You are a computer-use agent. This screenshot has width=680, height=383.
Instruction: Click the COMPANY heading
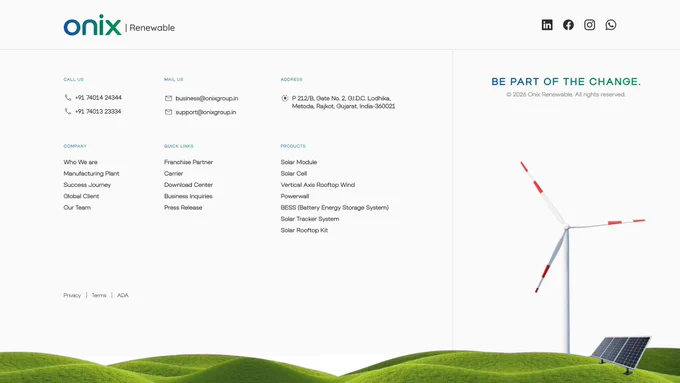pos(75,146)
